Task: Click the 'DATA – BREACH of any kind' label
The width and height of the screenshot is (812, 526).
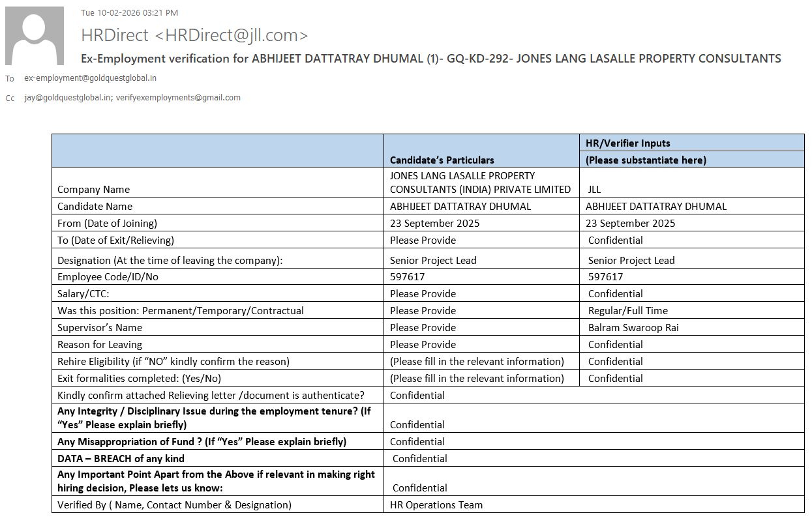Action: point(121,459)
